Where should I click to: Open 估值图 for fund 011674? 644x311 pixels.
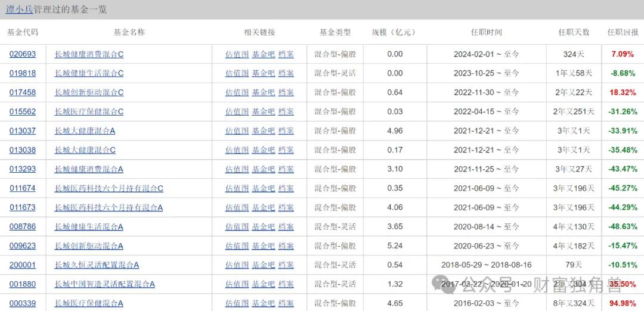coord(237,188)
